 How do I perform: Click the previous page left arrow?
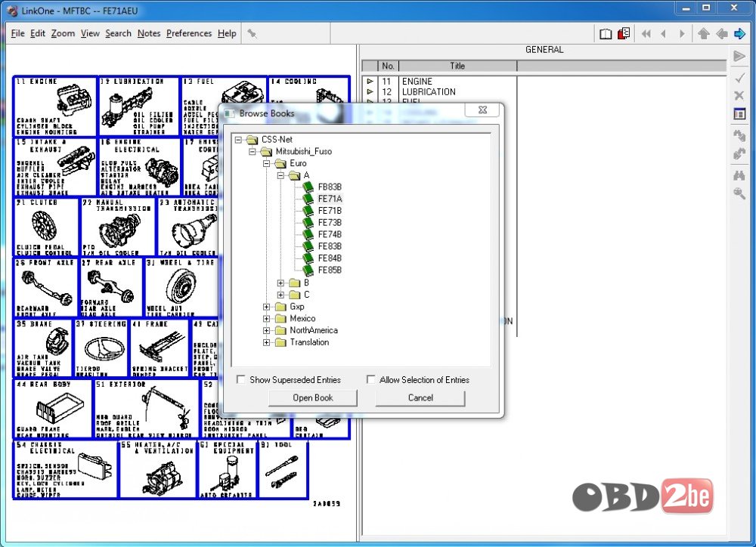click(x=664, y=34)
